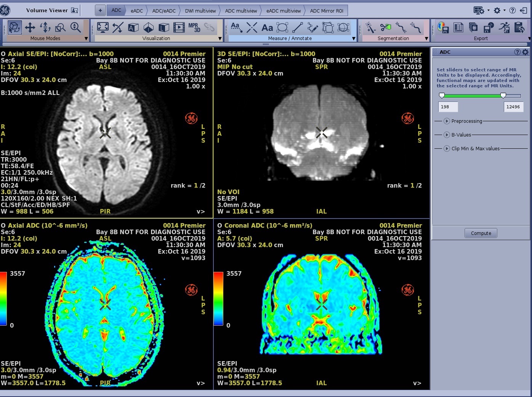Open the DWI multiview tab
The height and width of the screenshot is (397, 532).
click(x=200, y=11)
